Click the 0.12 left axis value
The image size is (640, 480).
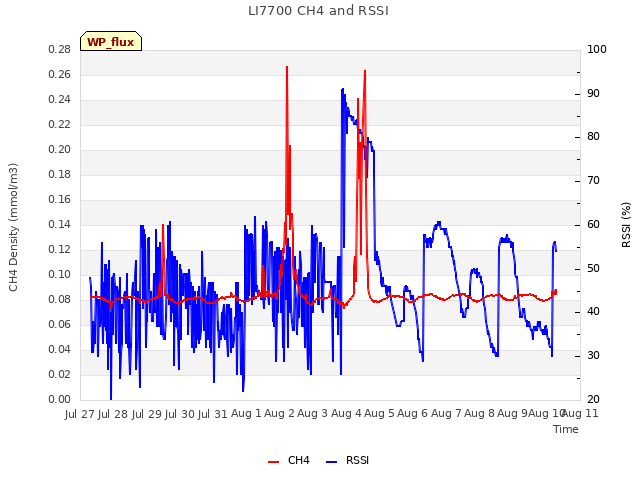pyautogui.click(x=60, y=249)
